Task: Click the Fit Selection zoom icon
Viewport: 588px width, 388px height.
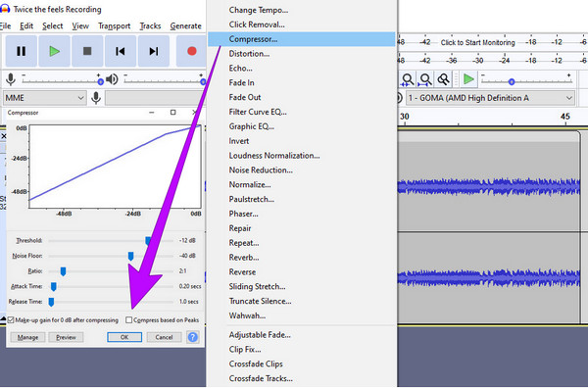Action: (408, 79)
